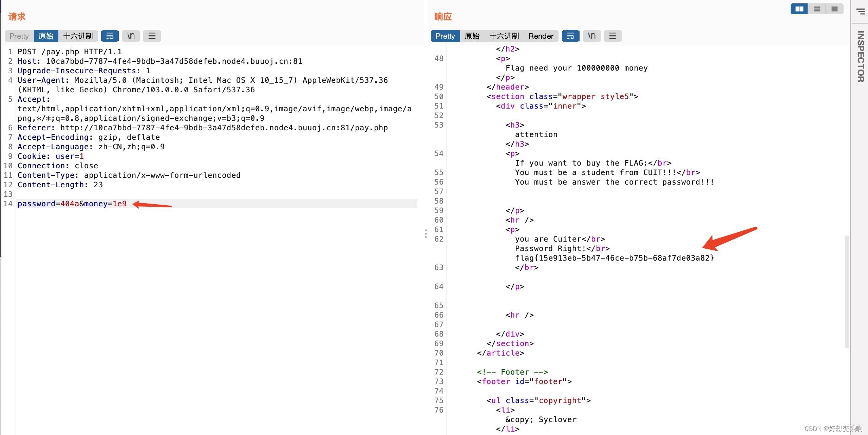This screenshot has width=868, height=435.
Task: Expand Inspector panel via top-right lines icon
Action: [x=861, y=12]
